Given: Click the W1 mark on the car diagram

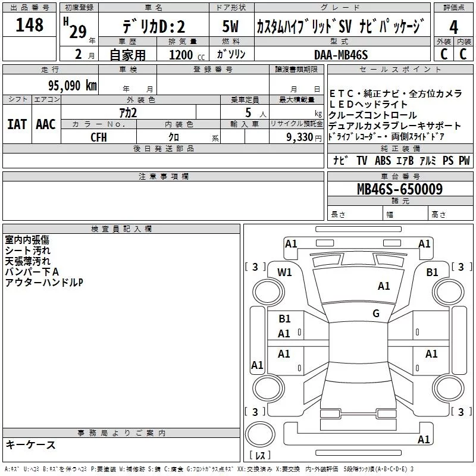Looking at the screenshot, I should click(x=284, y=273).
